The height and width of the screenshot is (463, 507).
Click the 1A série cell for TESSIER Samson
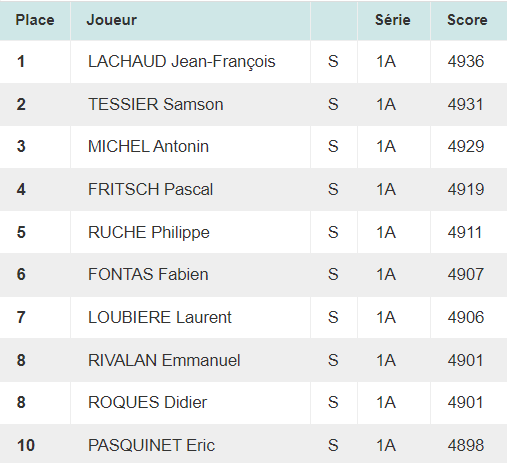[x=394, y=104]
